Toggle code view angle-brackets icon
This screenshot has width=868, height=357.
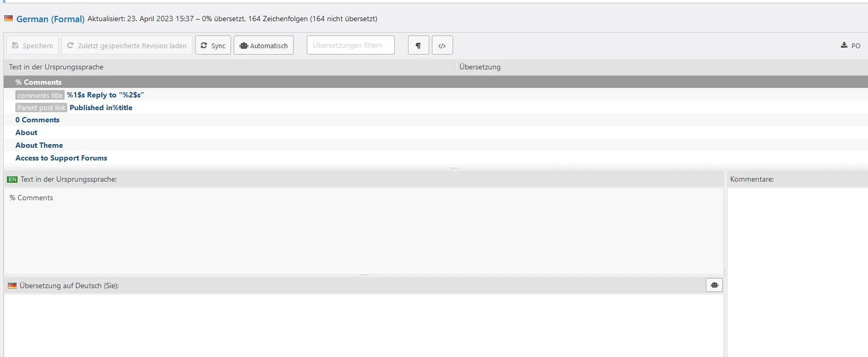[442, 46]
